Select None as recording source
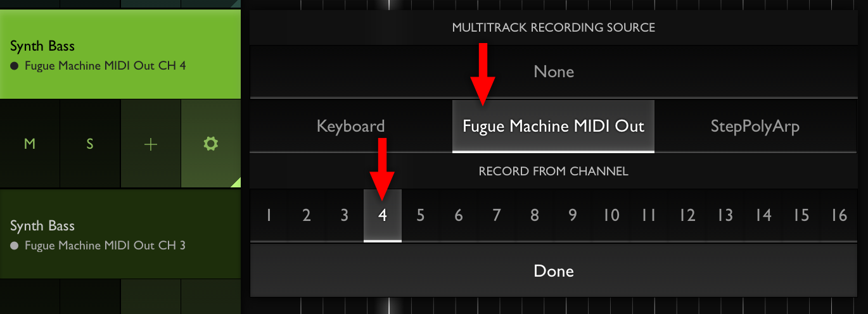The image size is (868, 314). click(x=554, y=72)
